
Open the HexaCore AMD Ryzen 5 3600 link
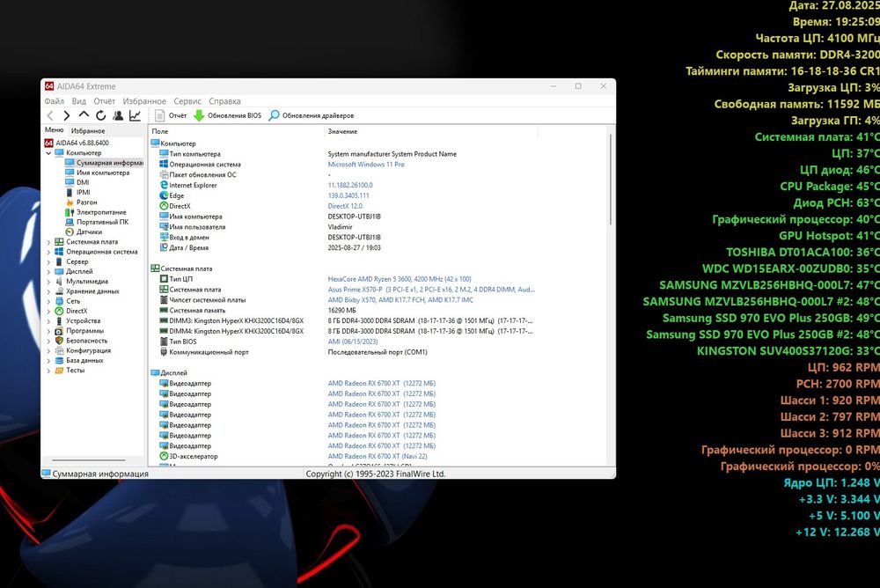click(400, 279)
